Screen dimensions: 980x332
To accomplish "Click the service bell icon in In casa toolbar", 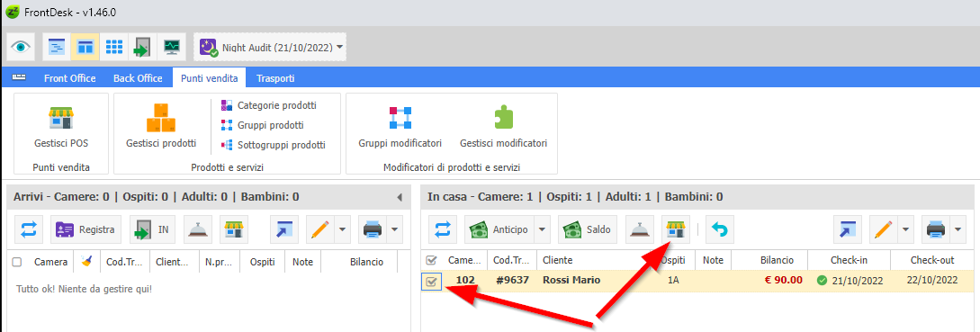I will [640, 229].
